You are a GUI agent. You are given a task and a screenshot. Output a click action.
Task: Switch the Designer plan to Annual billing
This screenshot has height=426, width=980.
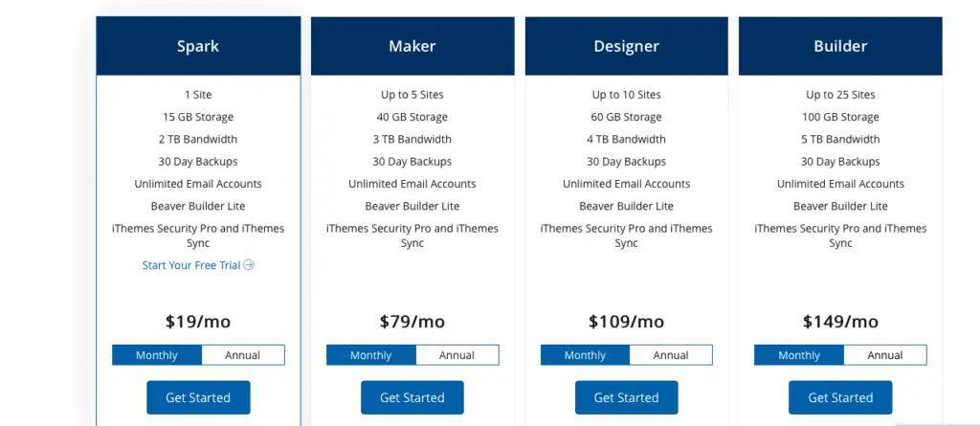pos(671,355)
